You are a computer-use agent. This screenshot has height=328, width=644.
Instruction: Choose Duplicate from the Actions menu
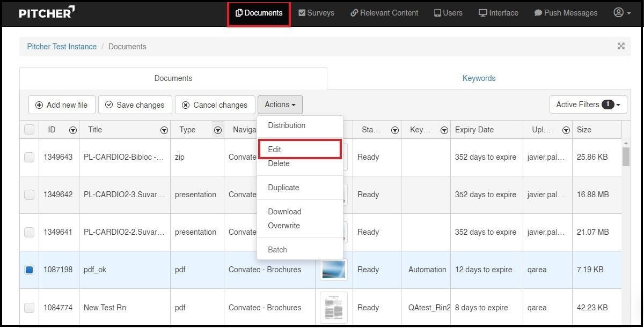pyautogui.click(x=283, y=188)
